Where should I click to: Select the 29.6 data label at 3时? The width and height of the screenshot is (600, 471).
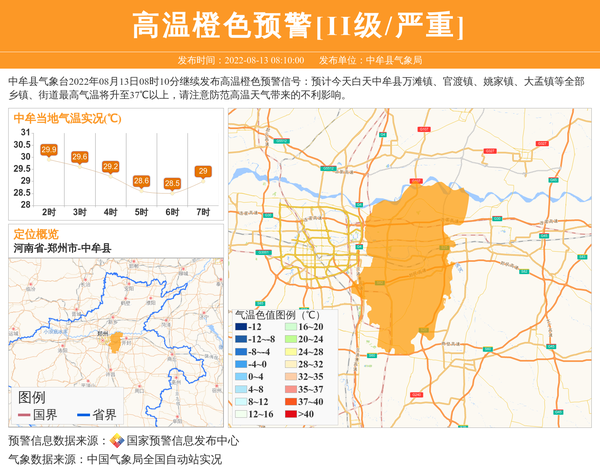80,157
